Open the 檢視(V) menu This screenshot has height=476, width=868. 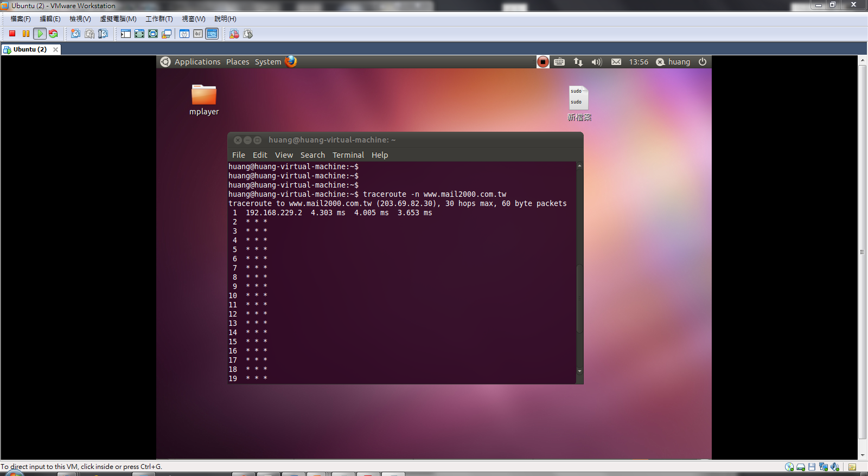(x=80, y=18)
